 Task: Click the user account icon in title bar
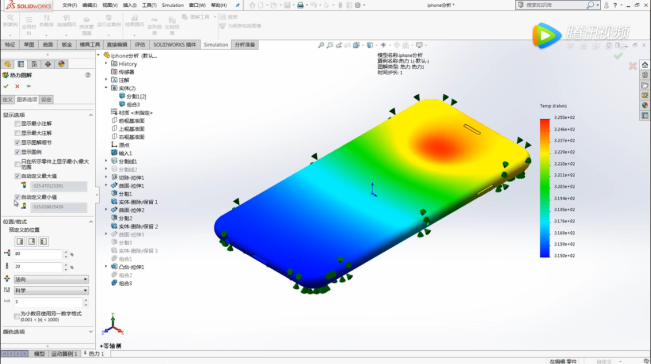coord(606,5)
